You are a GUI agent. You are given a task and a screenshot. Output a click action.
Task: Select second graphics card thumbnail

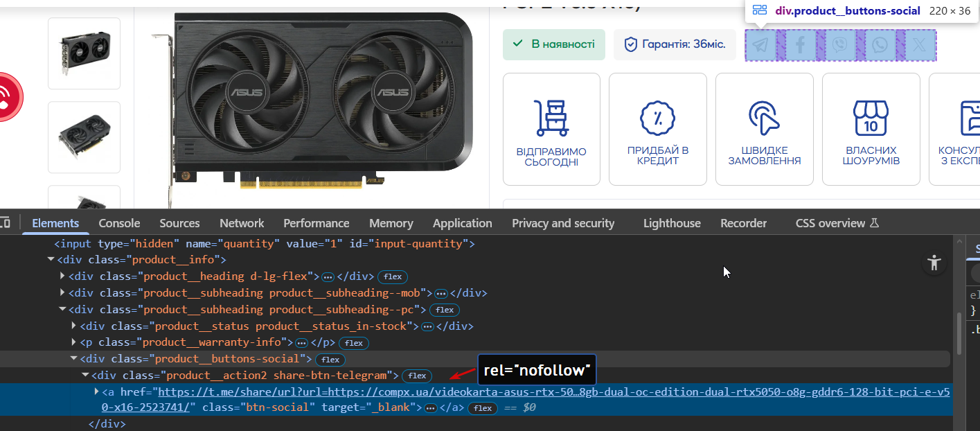point(84,137)
